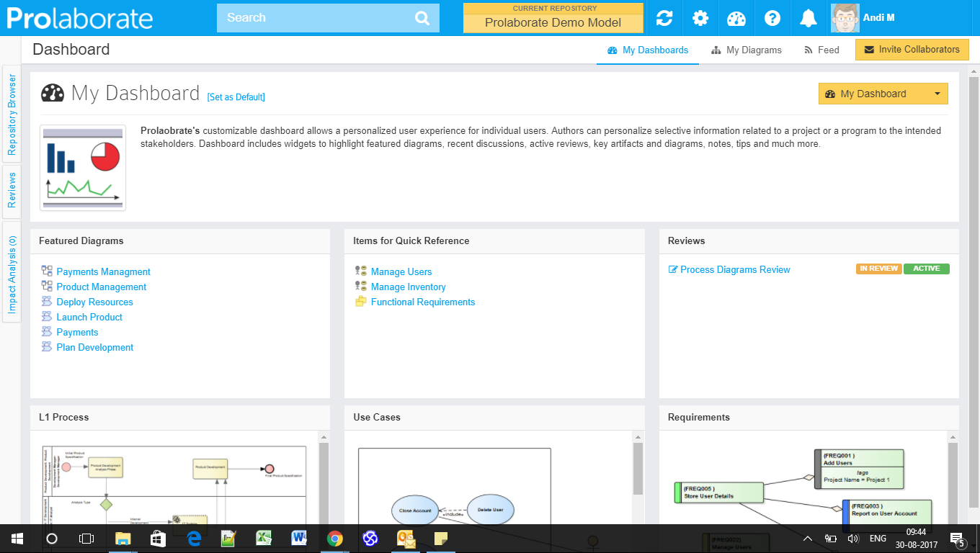Click the Windows Start button
980x553 pixels.
[x=17, y=538]
